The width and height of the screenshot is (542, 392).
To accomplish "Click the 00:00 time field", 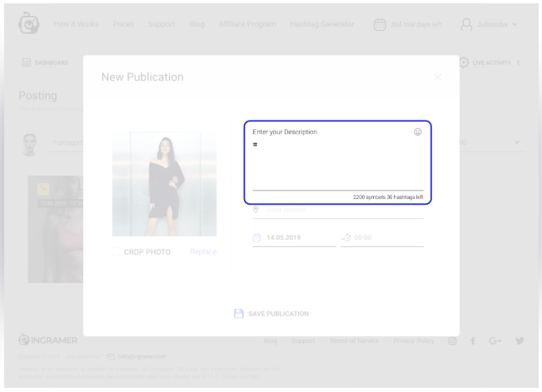I will (382, 238).
